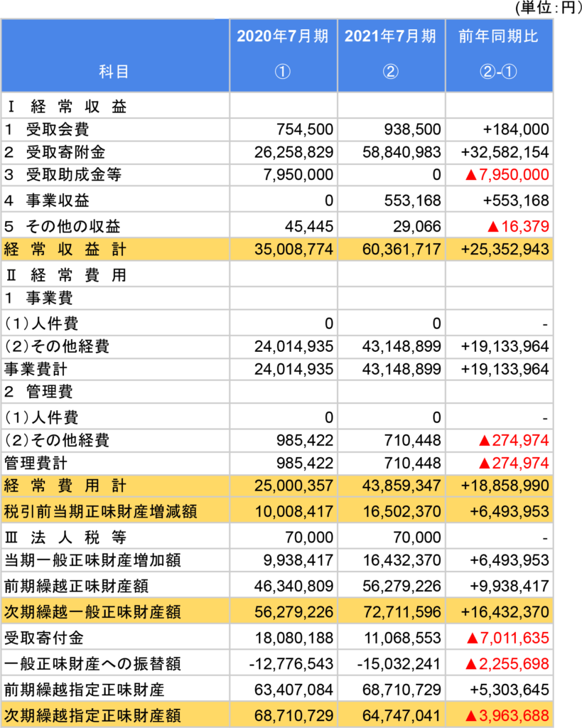Viewport: 582px width, 728px height.
Task: Click the 経常収益計 row label
Action: pyautogui.click(x=65, y=250)
